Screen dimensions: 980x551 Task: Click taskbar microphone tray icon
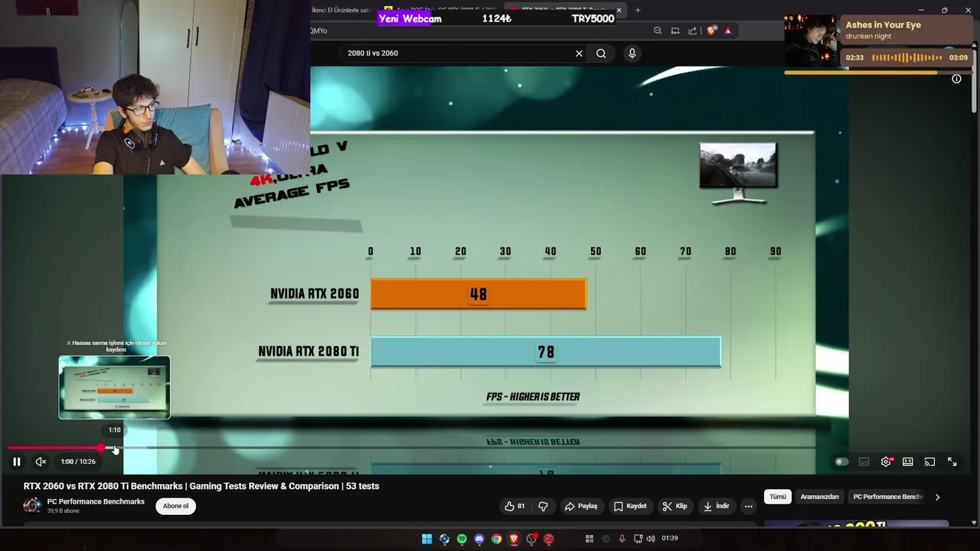(x=622, y=539)
